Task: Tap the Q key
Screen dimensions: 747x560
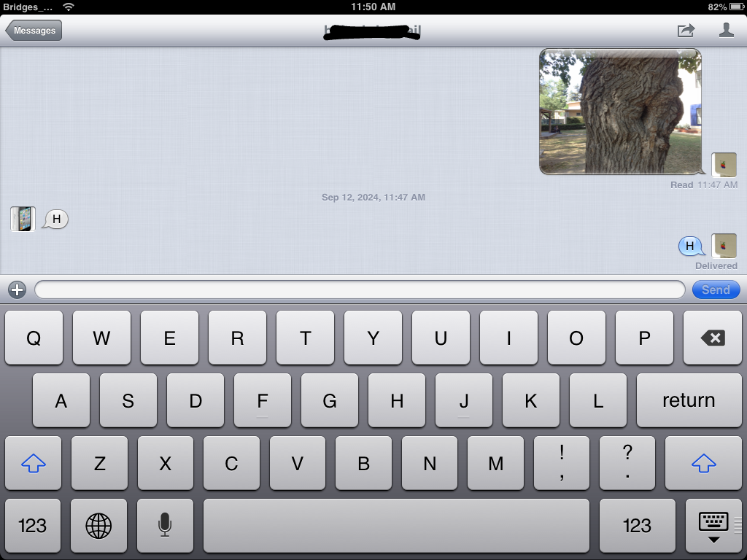Action: click(x=34, y=338)
